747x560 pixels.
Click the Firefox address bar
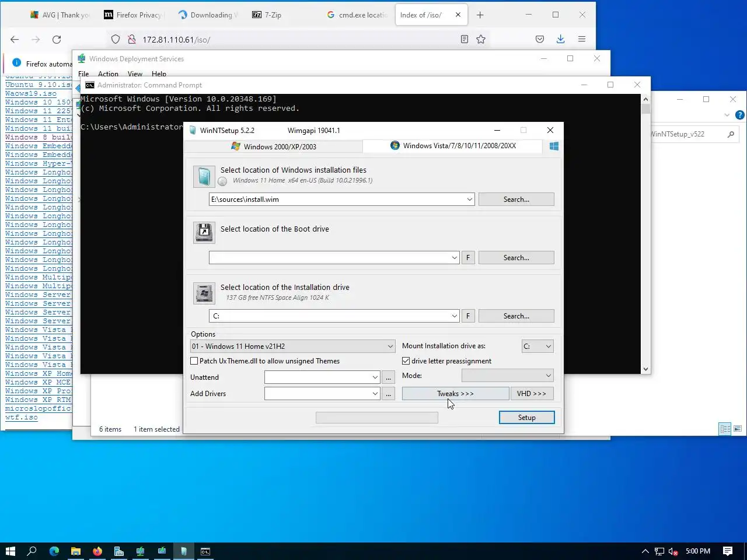(x=298, y=39)
